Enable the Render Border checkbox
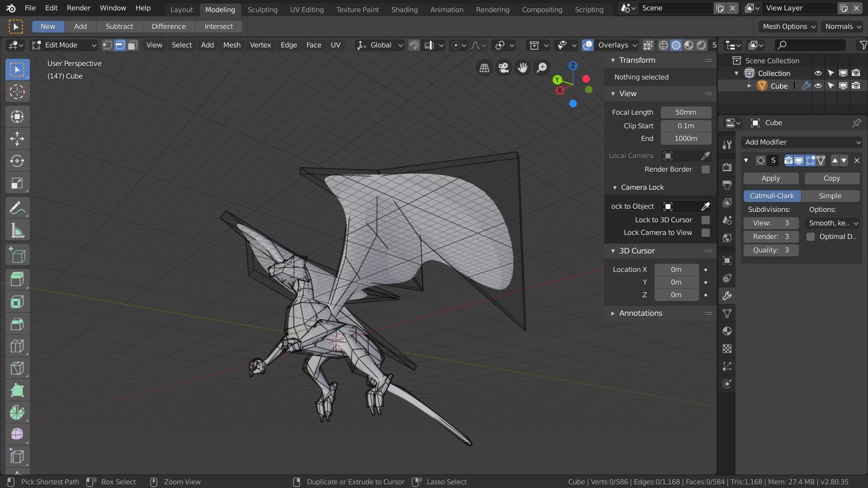 [705, 169]
